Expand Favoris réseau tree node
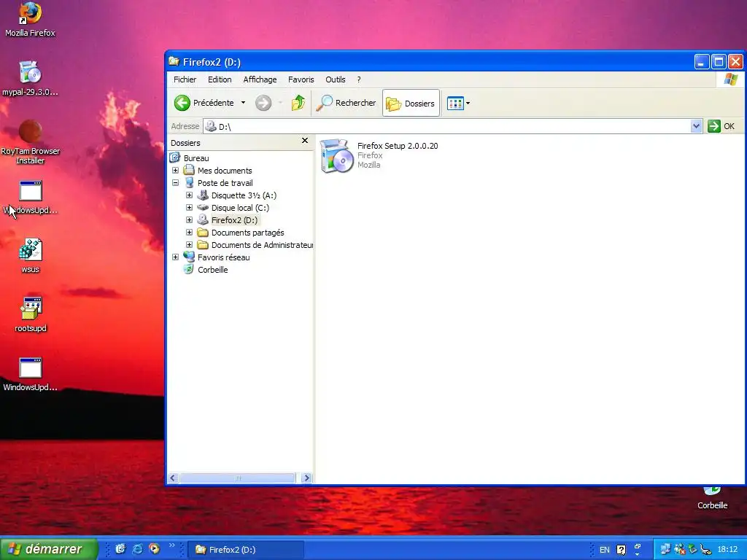Screen dimensions: 747x560 [x=175, y=257]
